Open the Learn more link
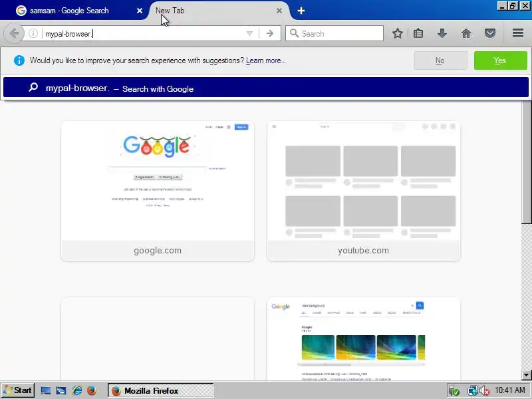532x399 pixels. [265, 61]
